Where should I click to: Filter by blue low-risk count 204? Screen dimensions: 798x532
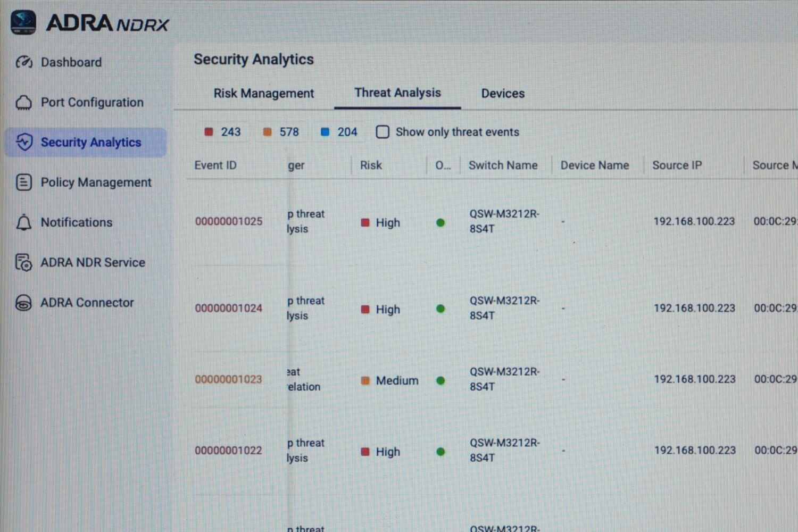(339, 132)
